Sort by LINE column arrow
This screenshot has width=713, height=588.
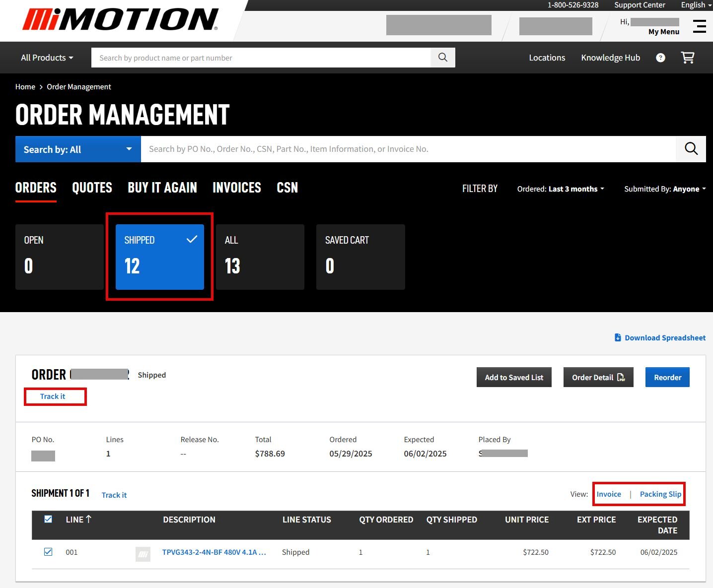pyautogui.click(x=89, y=520)
